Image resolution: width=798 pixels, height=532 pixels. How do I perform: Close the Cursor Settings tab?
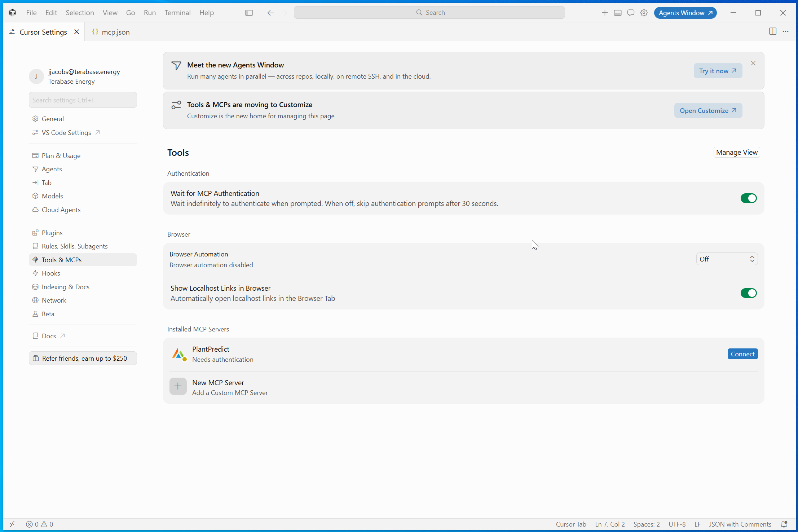click(76, 32)
